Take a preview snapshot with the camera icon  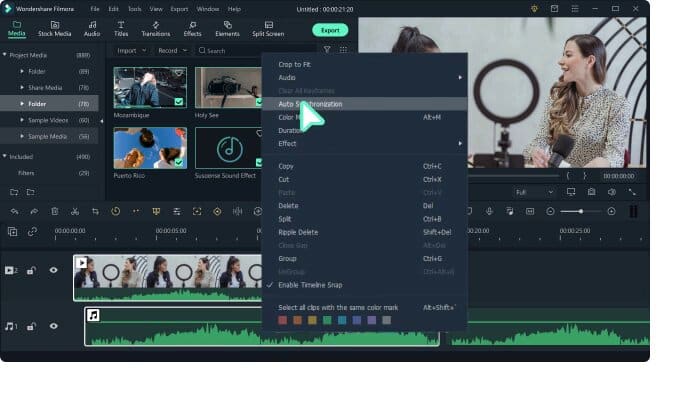tap(591, 192)
